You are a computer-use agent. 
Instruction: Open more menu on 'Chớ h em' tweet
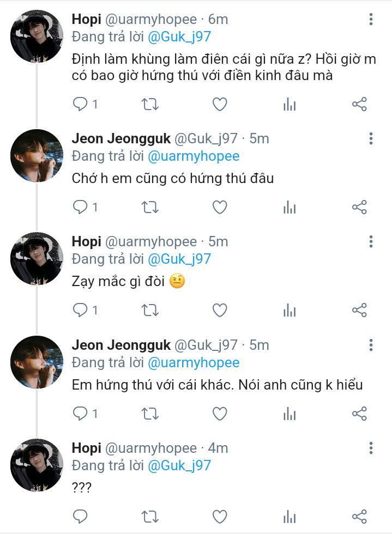pyautogui.click(x=371, y=139)
